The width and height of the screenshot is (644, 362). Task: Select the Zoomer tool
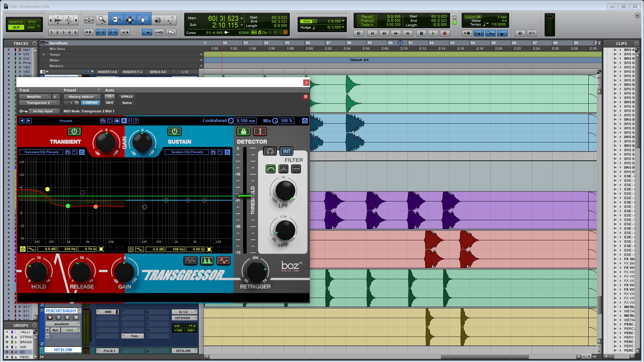tap(102, 19)
